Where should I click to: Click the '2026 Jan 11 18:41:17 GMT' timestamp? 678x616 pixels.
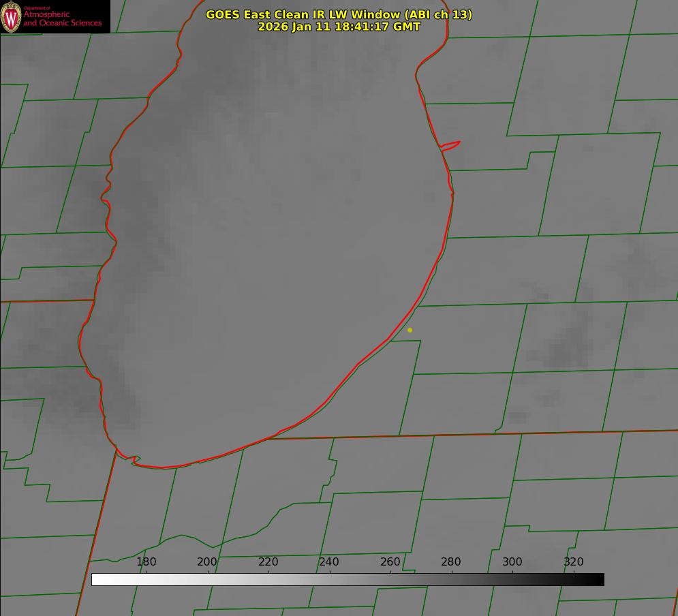pos(339,27)
